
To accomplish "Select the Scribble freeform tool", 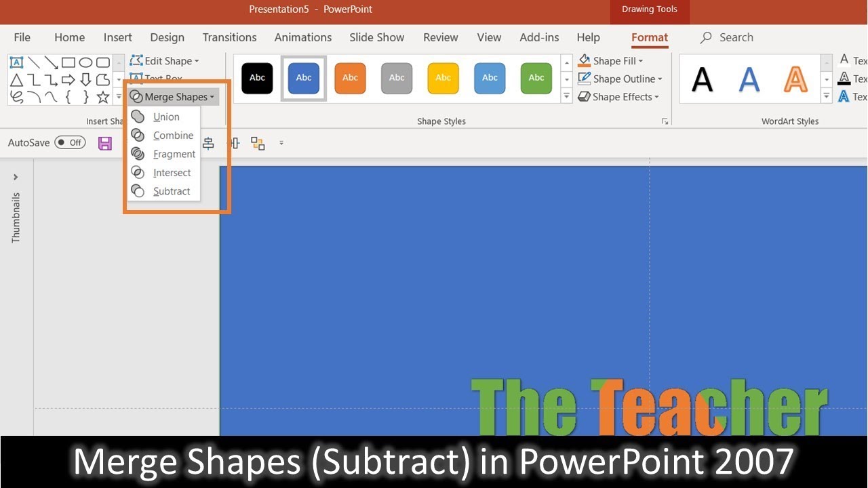I will 16,97.
